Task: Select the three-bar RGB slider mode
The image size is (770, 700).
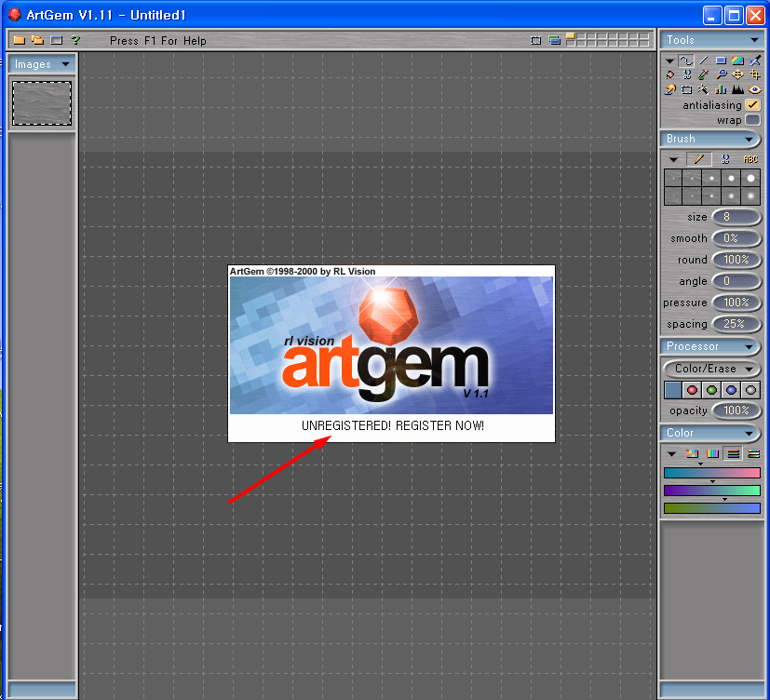Action: pos(733,453)
